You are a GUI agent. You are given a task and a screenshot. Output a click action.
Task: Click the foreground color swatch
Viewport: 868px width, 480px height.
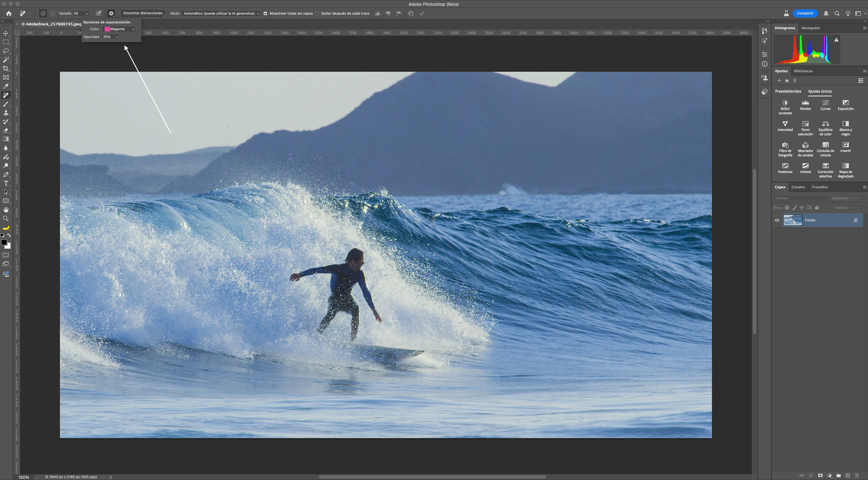pos(4,242)
